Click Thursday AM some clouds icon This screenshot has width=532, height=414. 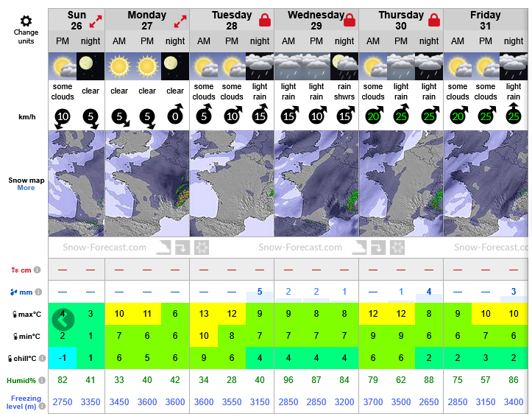(x=373, y=66)
